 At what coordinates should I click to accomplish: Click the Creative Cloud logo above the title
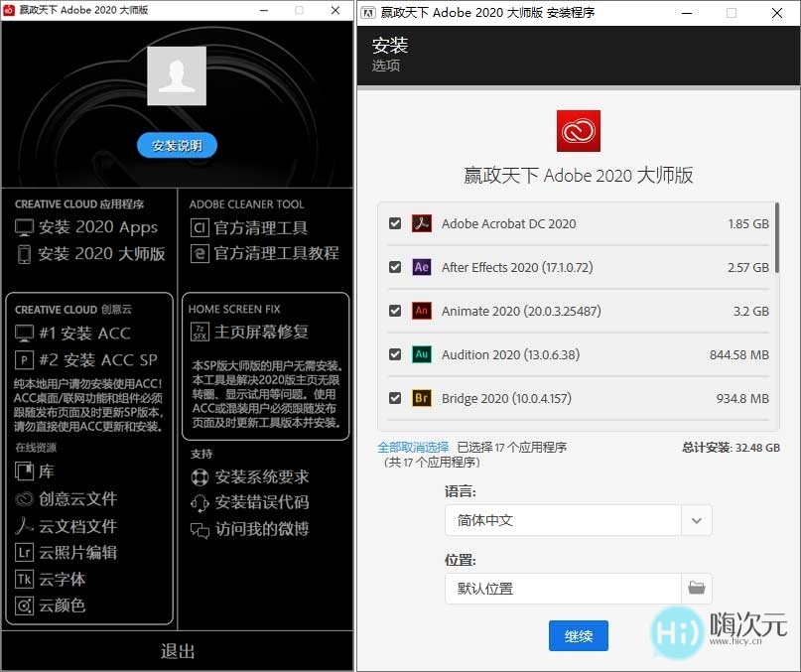click(578, 130)
